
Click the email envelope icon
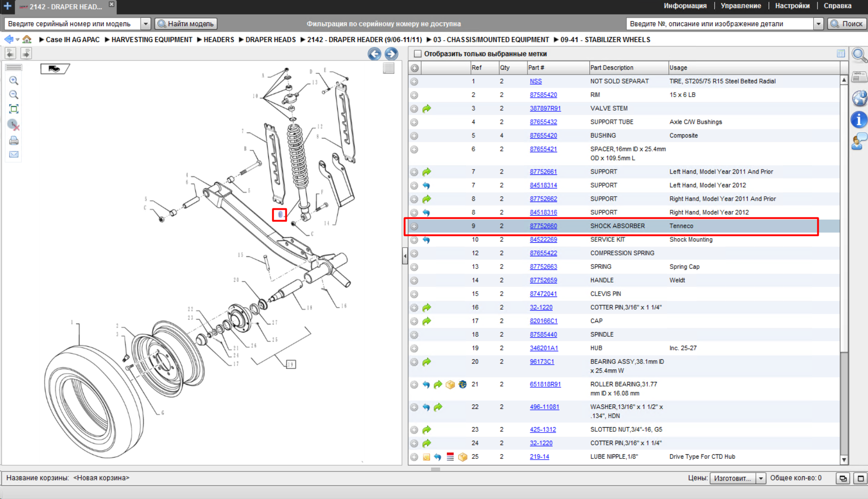pyautogui.click(x=14, y=154)
